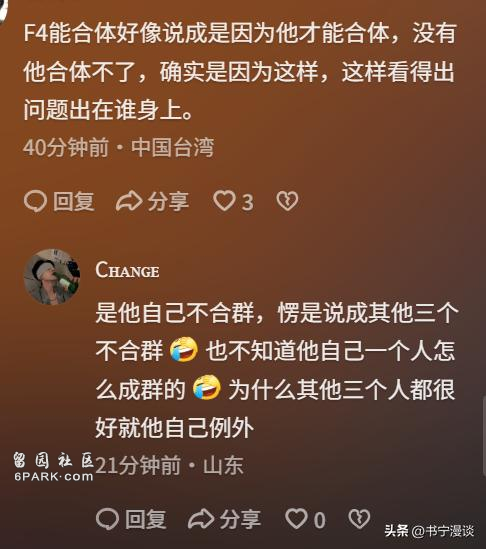Screen dimensions: 486x549
Task: Tap 回复 label under Change's comment
Action: [146, 520]
